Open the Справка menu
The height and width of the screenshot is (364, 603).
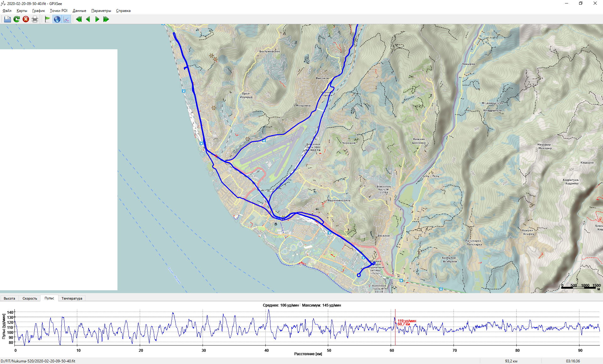123,11
